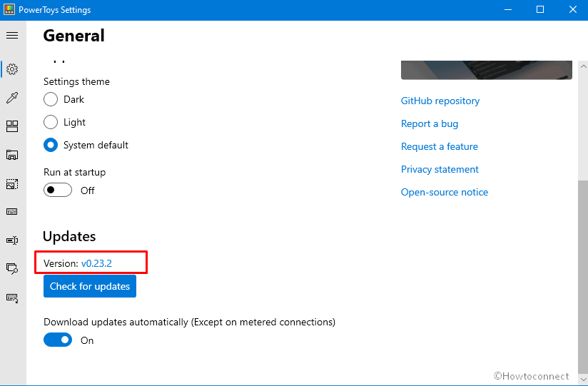The width and height of the screenshot is (588, 386).
Task: Toggle Run at startup switch
Action: pos(58,191)
